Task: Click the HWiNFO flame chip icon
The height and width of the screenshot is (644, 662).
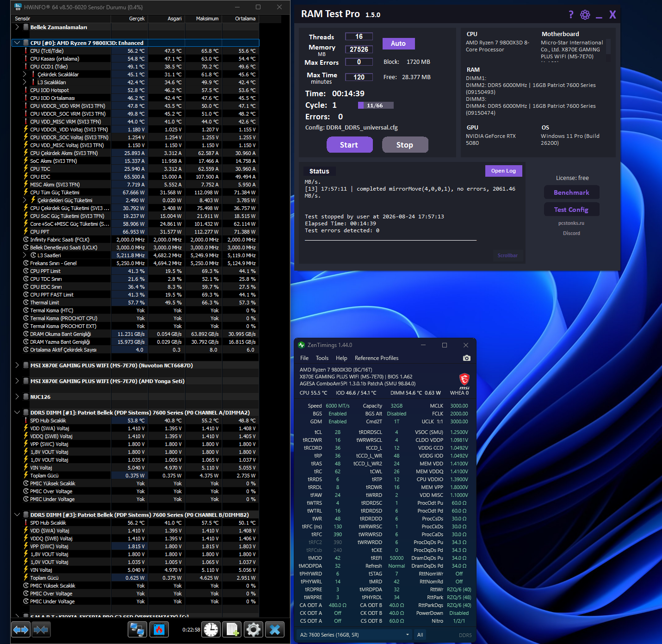Action: [x=159, y=629]
